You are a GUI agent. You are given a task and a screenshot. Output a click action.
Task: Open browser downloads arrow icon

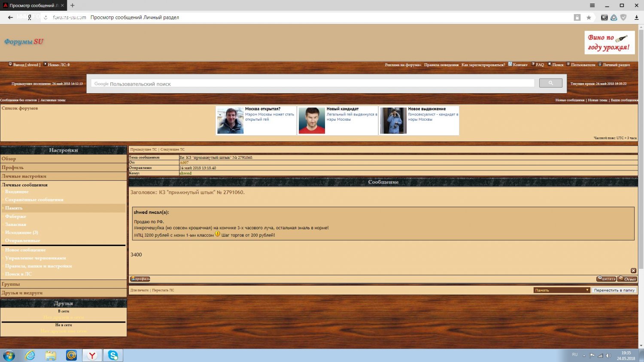pyautogui.click(x=636, y=18)
